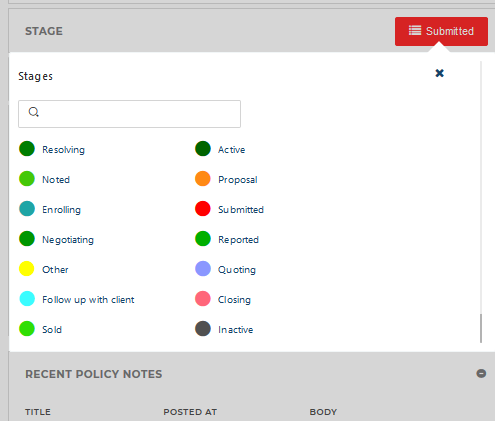Viewport: 495px width, 421px height.
Task: Select the cyan Follow up with client dot
Action: 27,299
